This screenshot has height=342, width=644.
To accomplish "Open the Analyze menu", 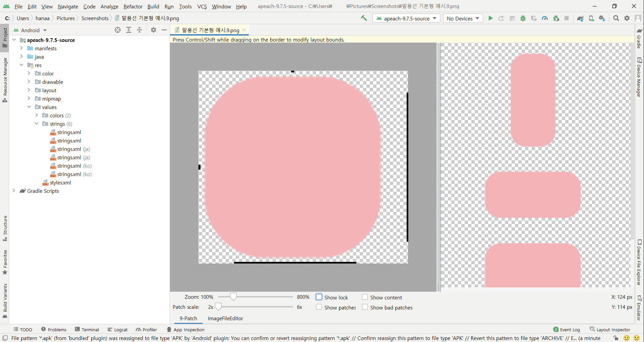I will click(109, 6).
